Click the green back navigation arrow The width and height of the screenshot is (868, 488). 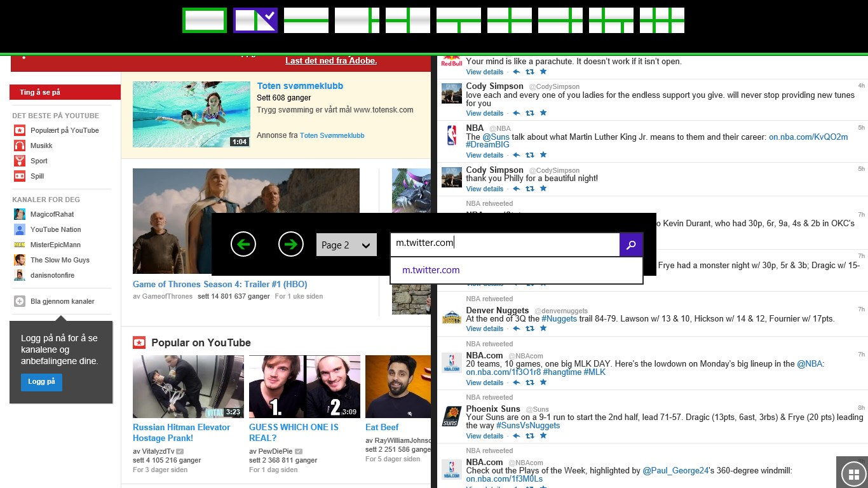pyautogui.click(x=243, y=244)
